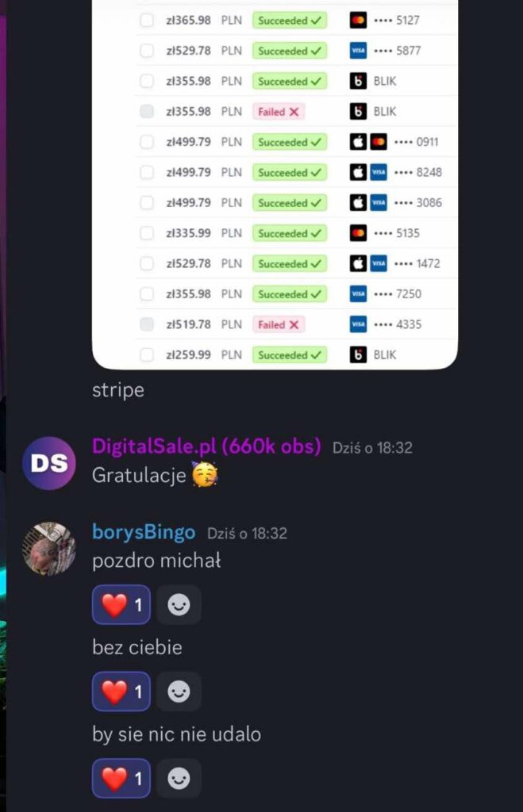This screenshot has width=523, height=812.
Task: Add reaction next to "pozdro michał" heart
Action: (x=179, y=604)
